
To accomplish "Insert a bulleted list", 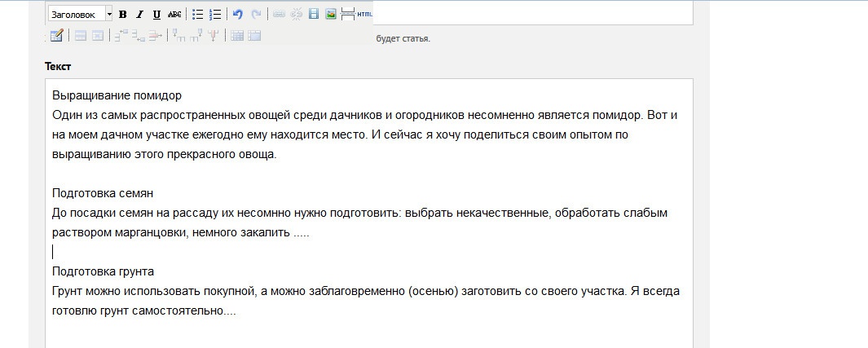I will point(197,15).
